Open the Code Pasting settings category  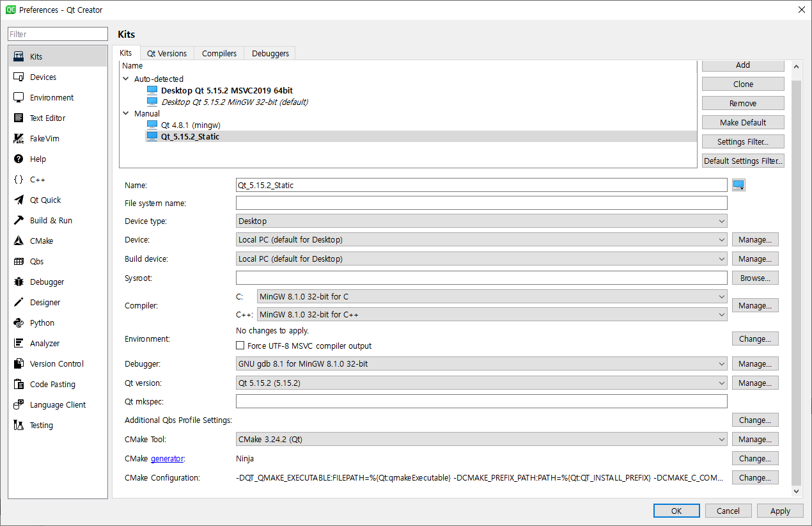click(x=58, y=384)
